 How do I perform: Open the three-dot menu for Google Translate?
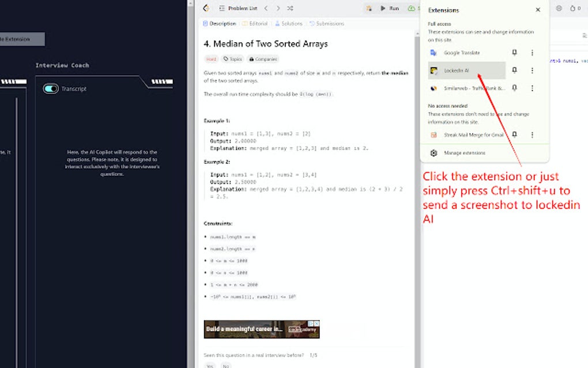pos(532,52)
